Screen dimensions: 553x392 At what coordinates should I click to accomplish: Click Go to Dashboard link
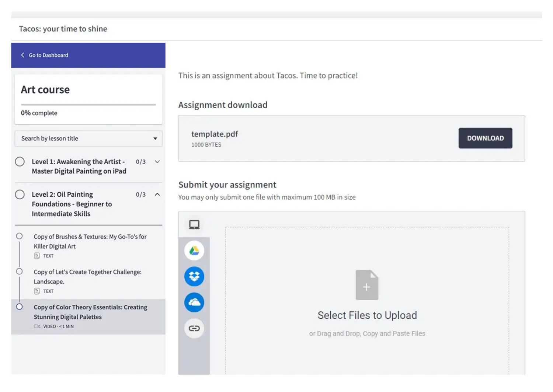tap(48, 55)
